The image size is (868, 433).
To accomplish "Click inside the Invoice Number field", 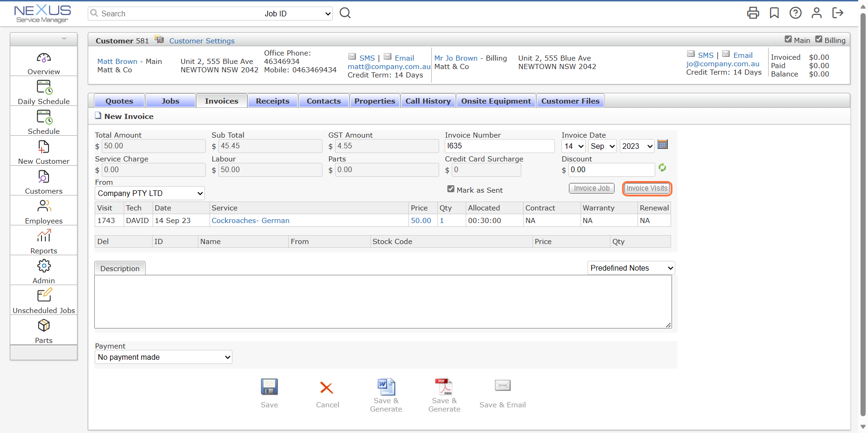I will 499,146.
